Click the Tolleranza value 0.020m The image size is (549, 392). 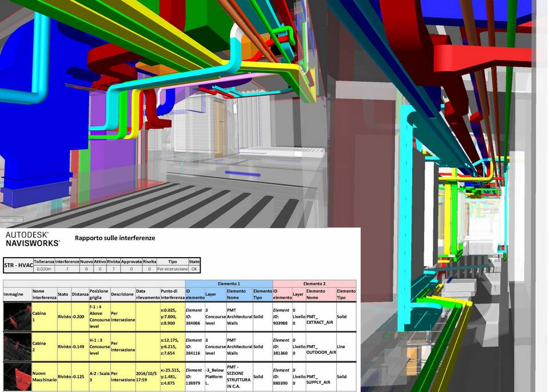pos(43,269)
